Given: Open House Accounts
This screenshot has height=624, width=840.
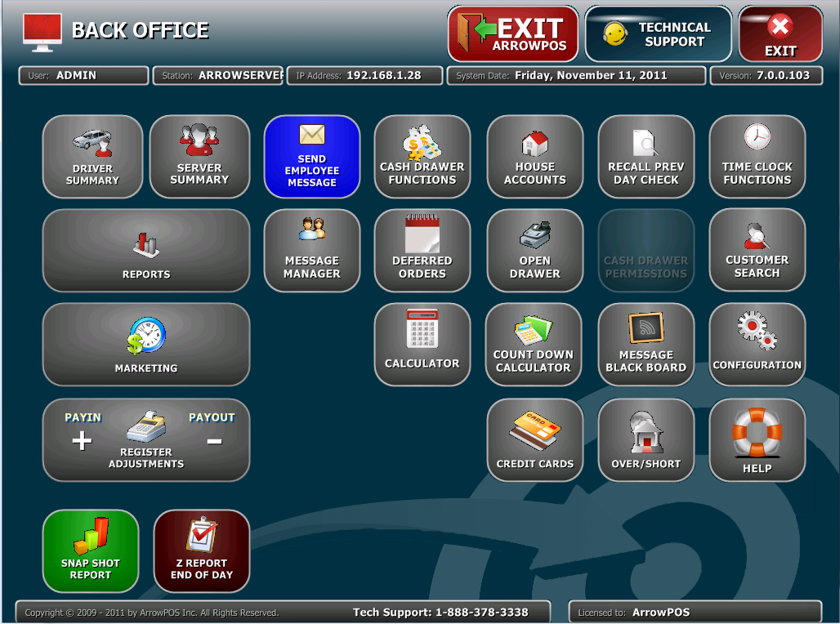Looking at the screenshot, I should click(x=534, y=156).
